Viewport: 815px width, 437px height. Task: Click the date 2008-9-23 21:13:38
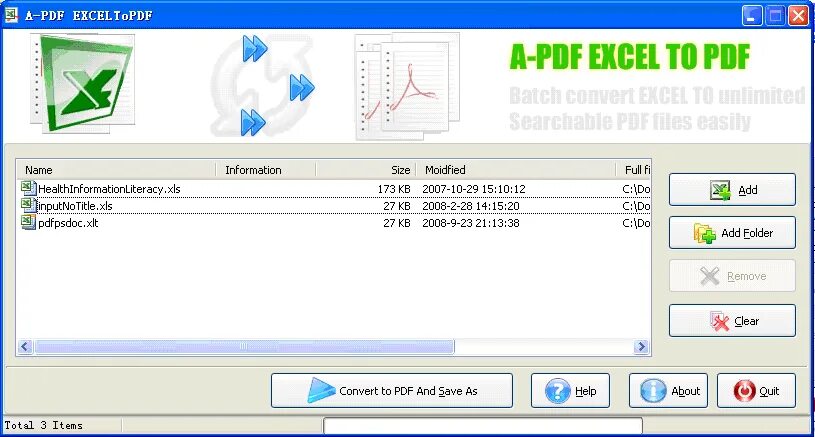pos(470,223)
